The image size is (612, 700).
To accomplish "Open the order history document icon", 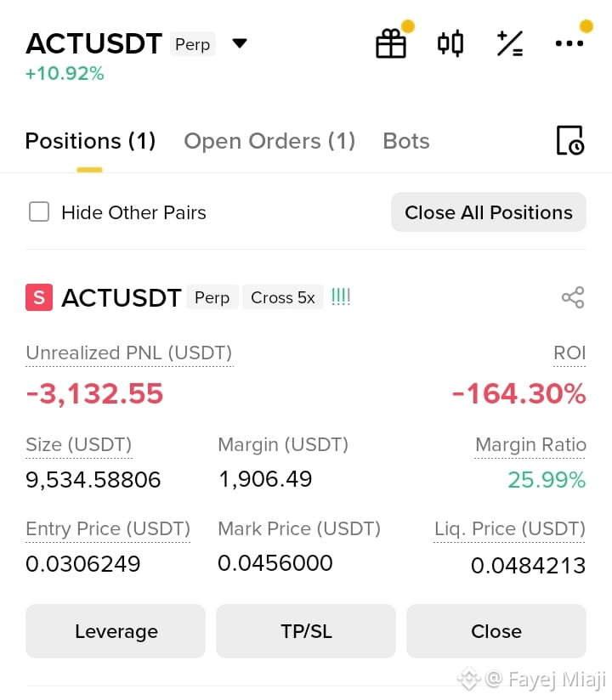I will coord(570,140).
